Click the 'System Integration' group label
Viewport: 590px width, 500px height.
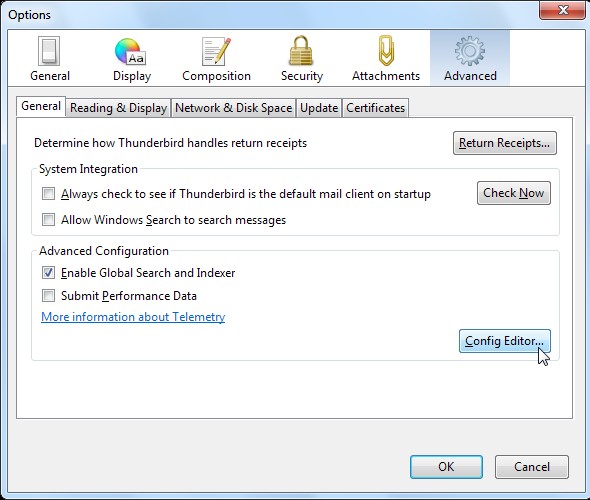tap(88, 169)
